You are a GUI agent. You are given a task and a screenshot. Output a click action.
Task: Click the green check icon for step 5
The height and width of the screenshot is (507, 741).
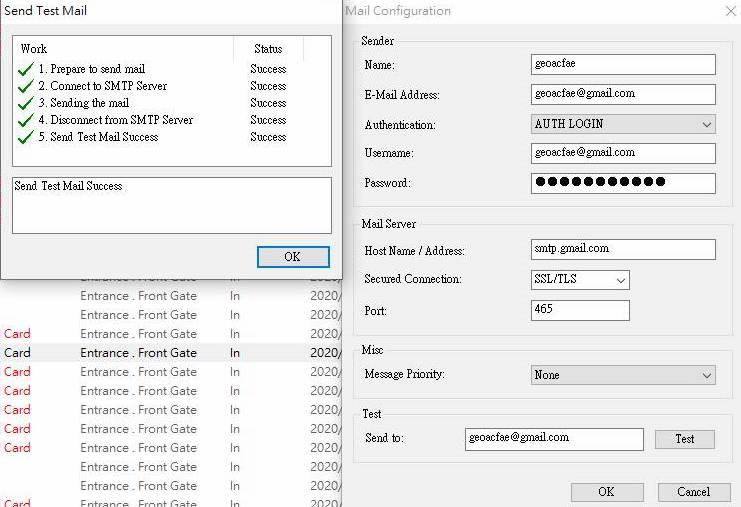pos(26,137)
